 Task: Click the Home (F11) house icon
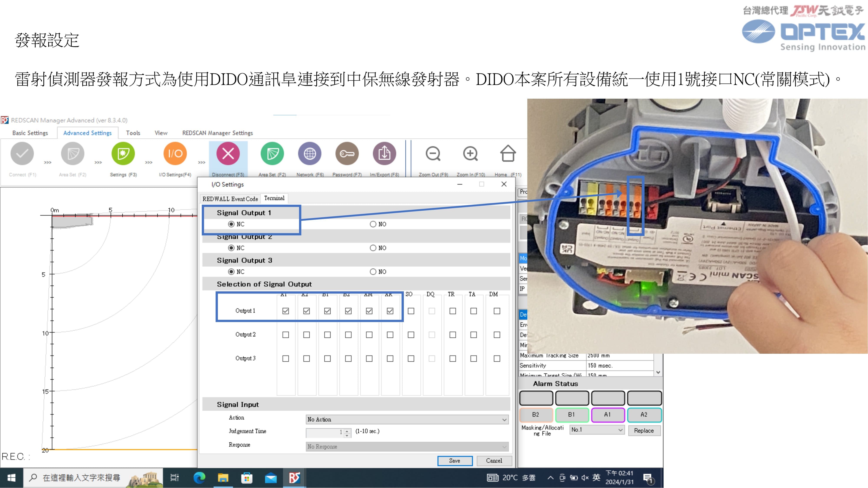(508, 154)
